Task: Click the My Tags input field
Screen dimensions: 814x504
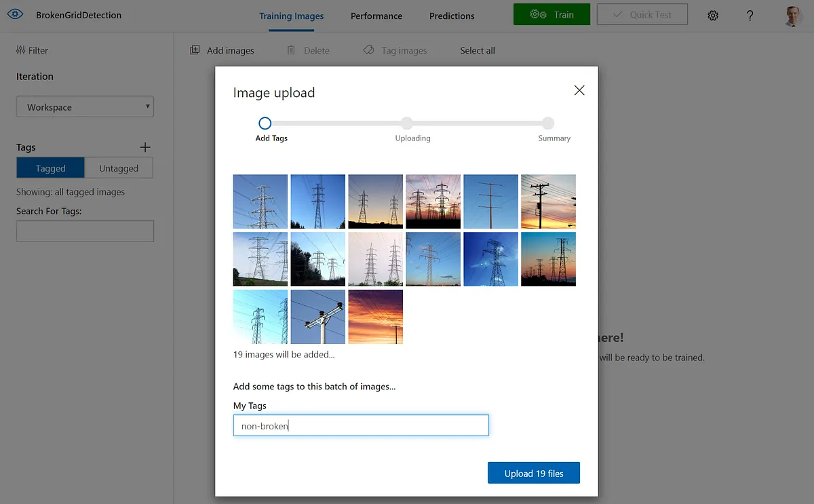Action: [x=360, y=426]
